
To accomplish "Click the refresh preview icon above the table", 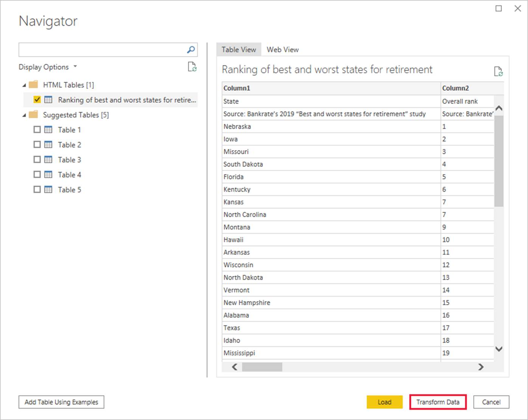I will pyautogui.click(x=498, y=71).
